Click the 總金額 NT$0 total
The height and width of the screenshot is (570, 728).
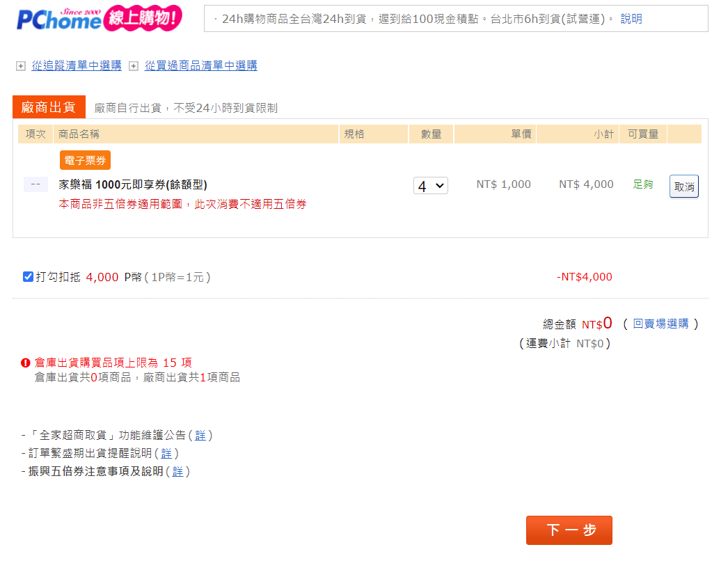578,323
